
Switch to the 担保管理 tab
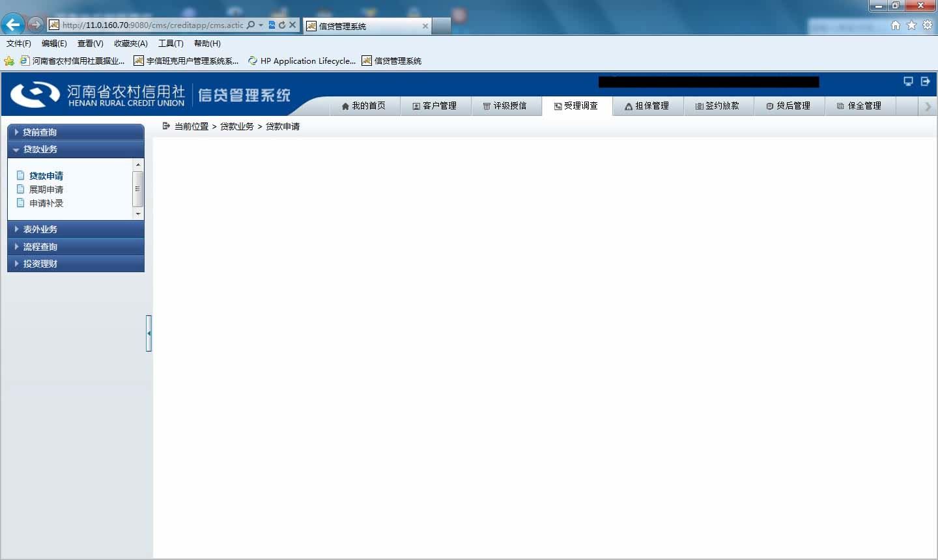(647, 105)
